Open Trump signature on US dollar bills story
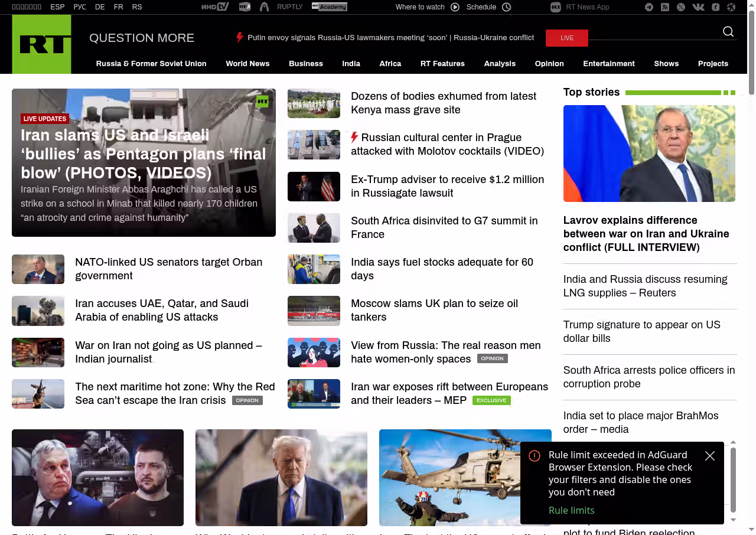Image resolution: width=756 pixels, height=535 pixels. tap(641, 331)
